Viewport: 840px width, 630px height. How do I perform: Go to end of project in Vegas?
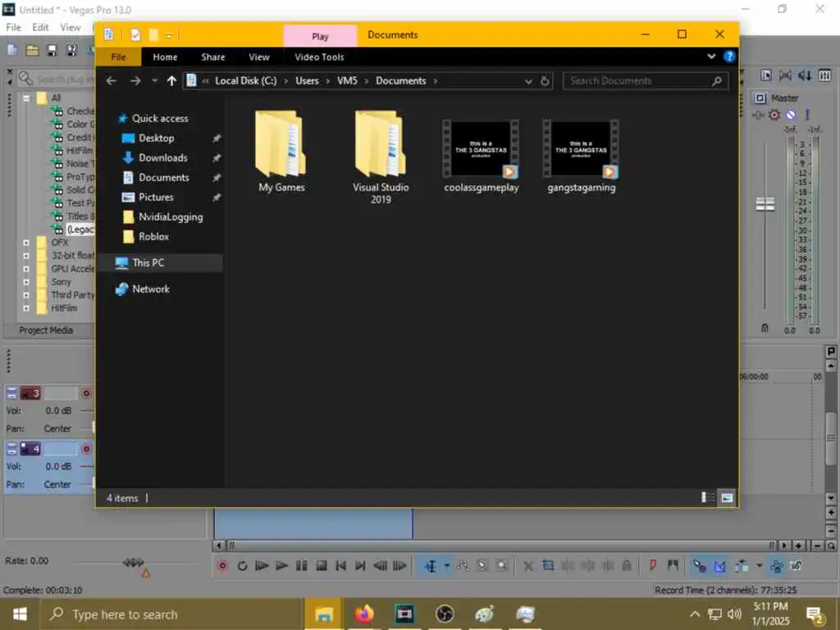click(x=361, y=566)
